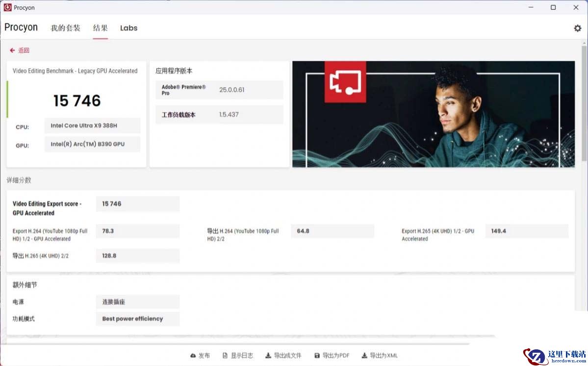588x366 pixels.
Task: Click the vertical scrollbar on the right
Action: point(584,103)
